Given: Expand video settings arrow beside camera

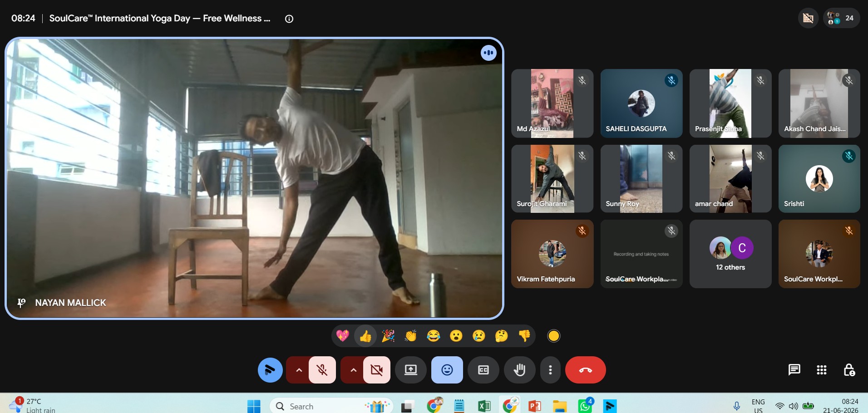Looking at the screenshot, I should 353,370.
